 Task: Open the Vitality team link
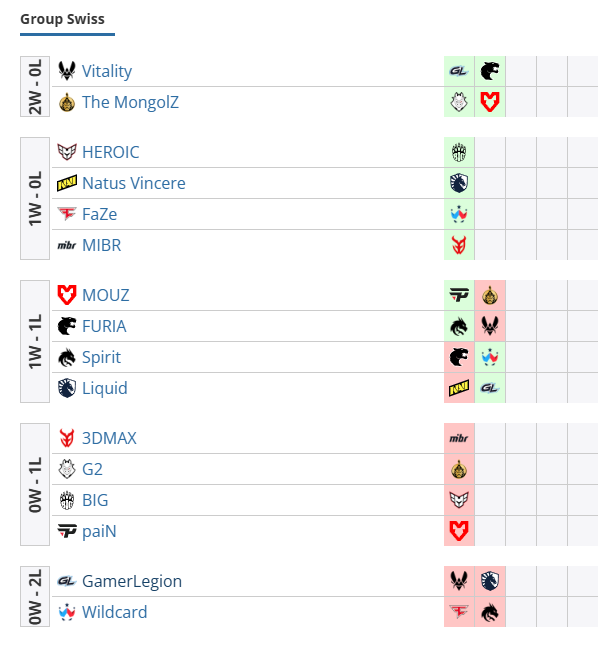click(x=107, y=71)
